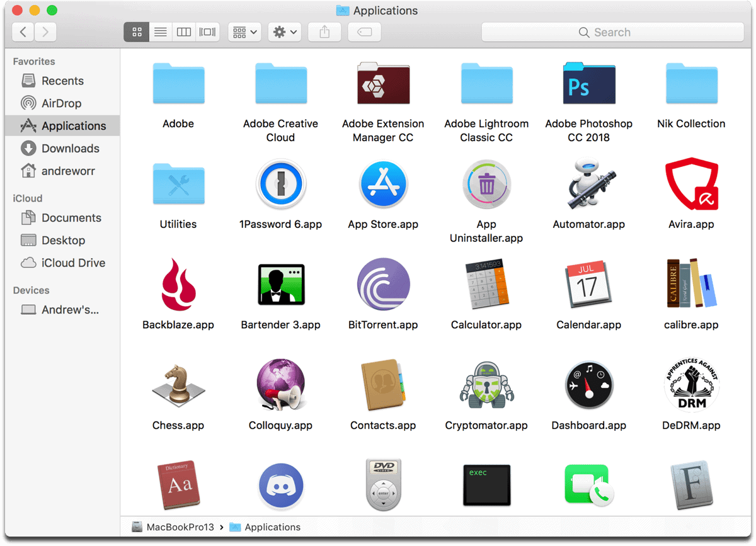The height and width of the screenshot is (546, 756).
Task: Open the gear action menu
Action: [x=284, y=31]
